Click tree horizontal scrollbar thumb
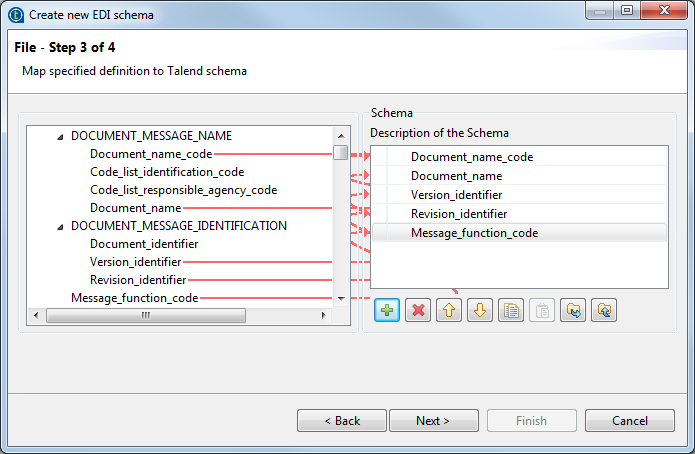The width and height of the screenshot is (695, 454). click(146, 316)
